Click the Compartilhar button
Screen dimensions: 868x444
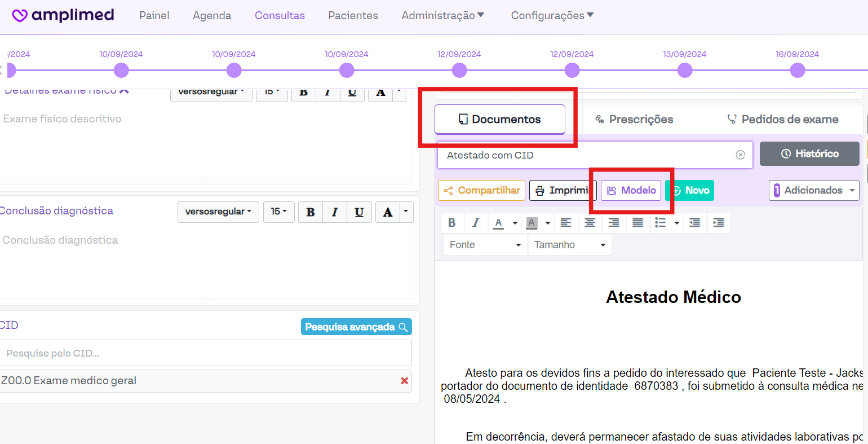(482, 191)
